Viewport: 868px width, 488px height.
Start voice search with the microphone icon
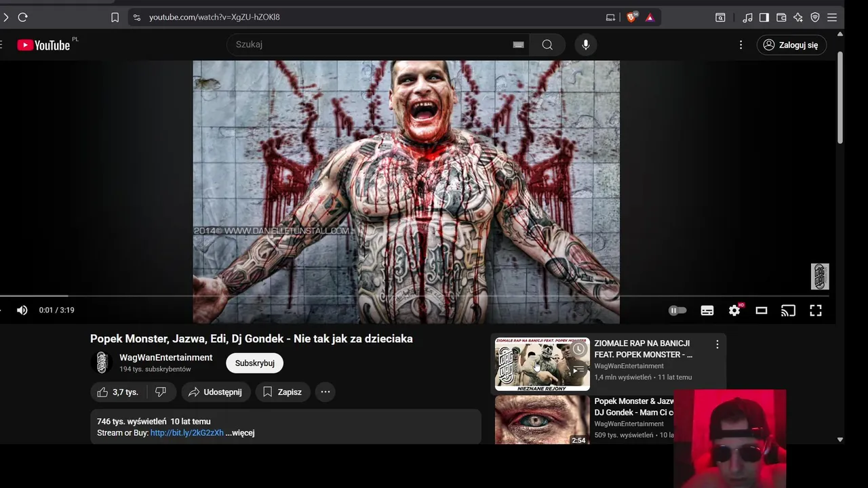586,45
